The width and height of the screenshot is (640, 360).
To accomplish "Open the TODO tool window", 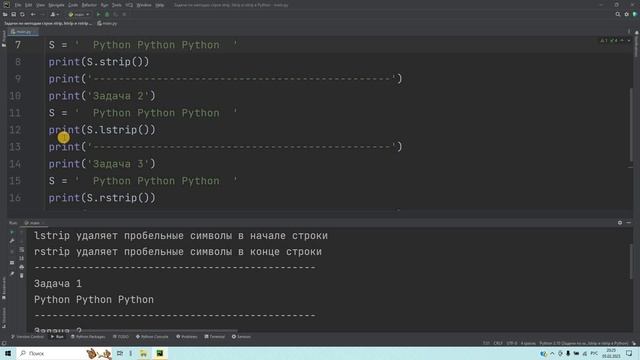I will [x=120, y=337].
